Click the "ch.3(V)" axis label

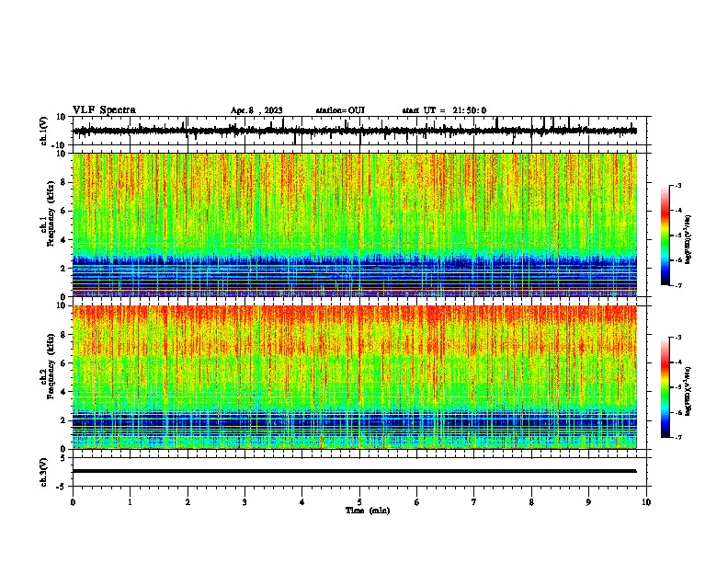[44, 472]
